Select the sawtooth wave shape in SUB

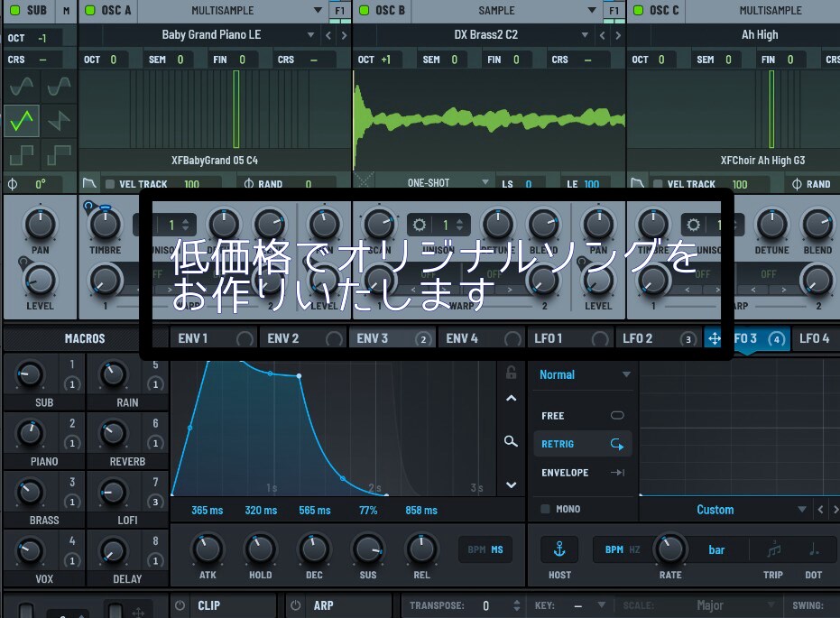click(59, 121)
